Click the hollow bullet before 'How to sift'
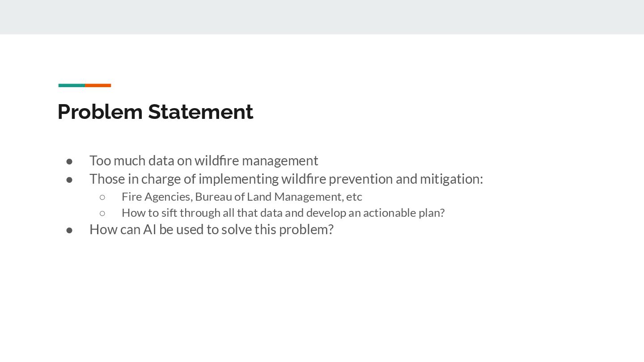644x362 pixels. (102, 213)
